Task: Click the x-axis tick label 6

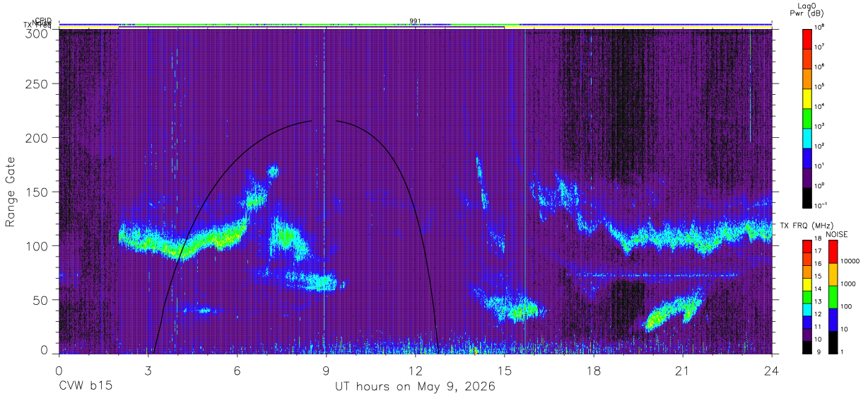Action: tap(237, 370)
